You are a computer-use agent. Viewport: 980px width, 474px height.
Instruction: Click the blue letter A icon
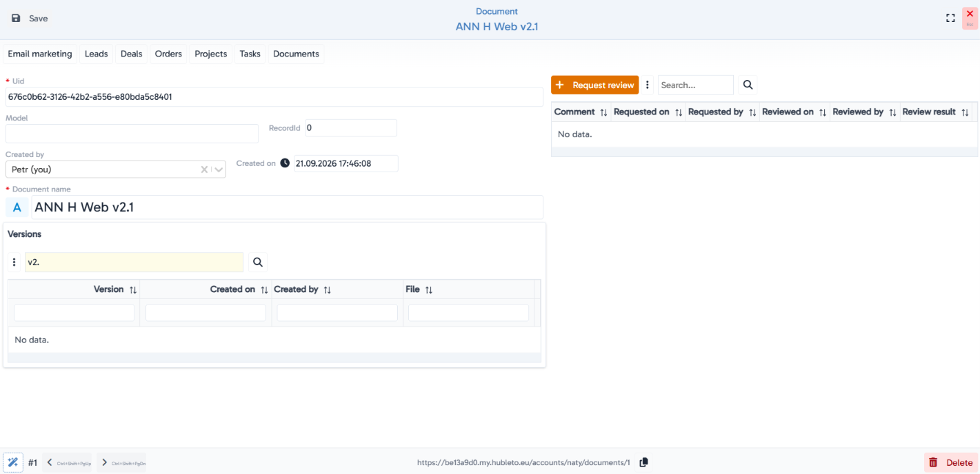pyautogui.click(x=17, y=207)
